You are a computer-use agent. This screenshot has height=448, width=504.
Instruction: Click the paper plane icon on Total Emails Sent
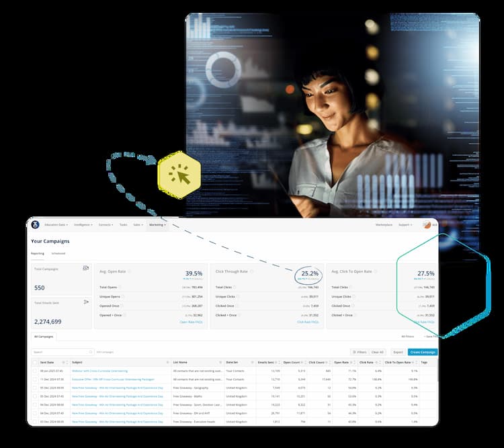86,302
